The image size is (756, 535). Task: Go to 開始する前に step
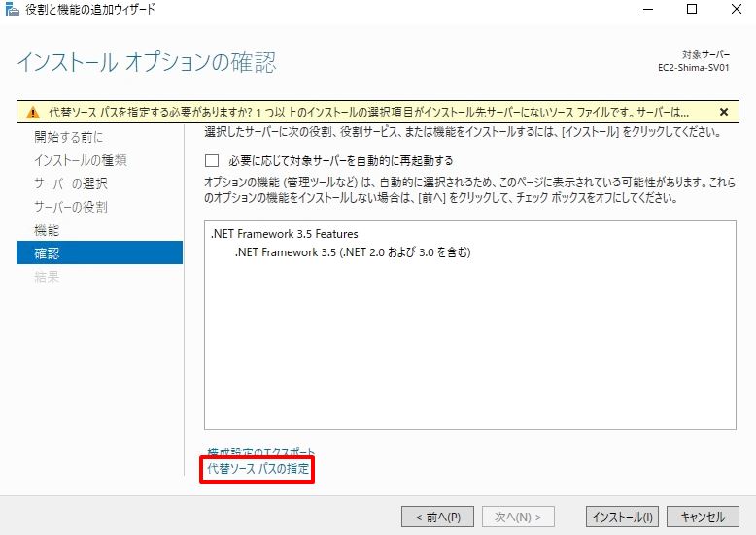click(x=68, y=137)
